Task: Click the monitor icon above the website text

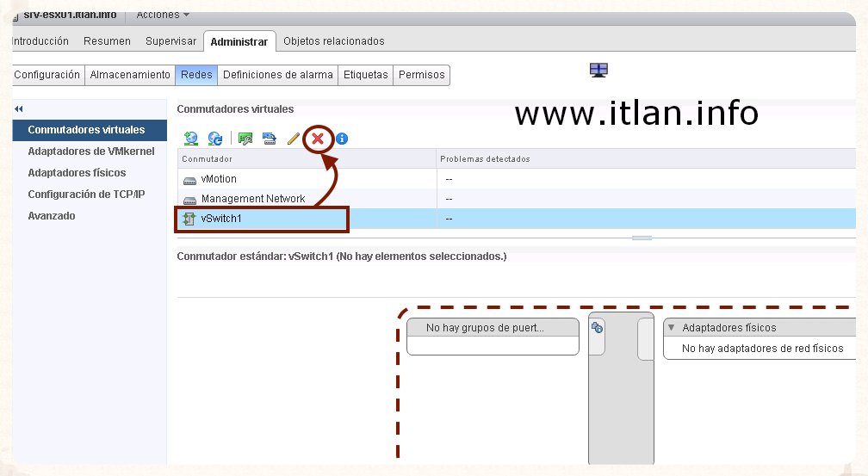Action: point(599,70)
